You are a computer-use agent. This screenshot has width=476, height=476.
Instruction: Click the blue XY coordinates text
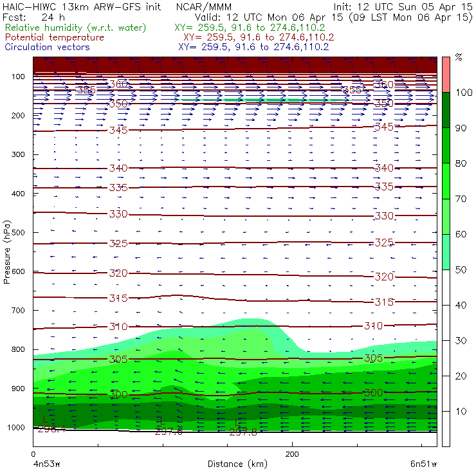click(x=253, y=47)
